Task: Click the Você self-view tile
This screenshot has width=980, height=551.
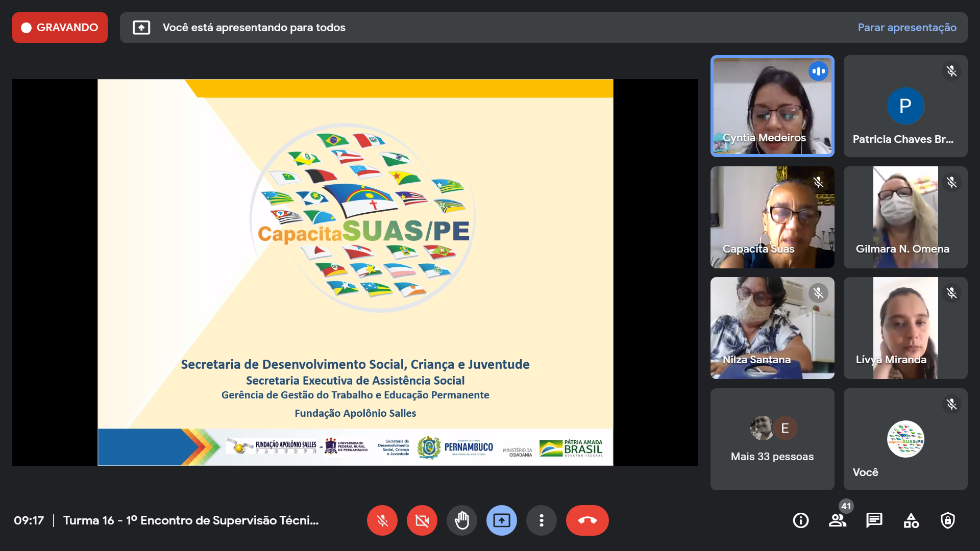Action: (905, 439)
